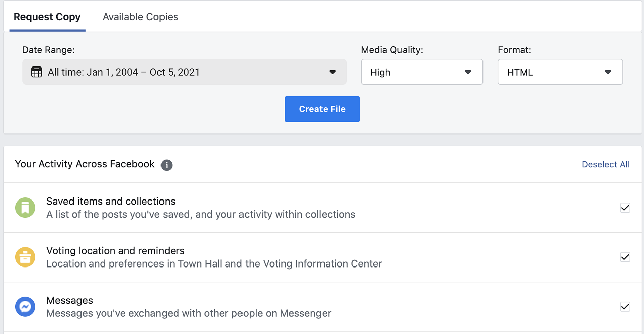Click the Your Activity Across Facebook heading

(x=85, y=164)
